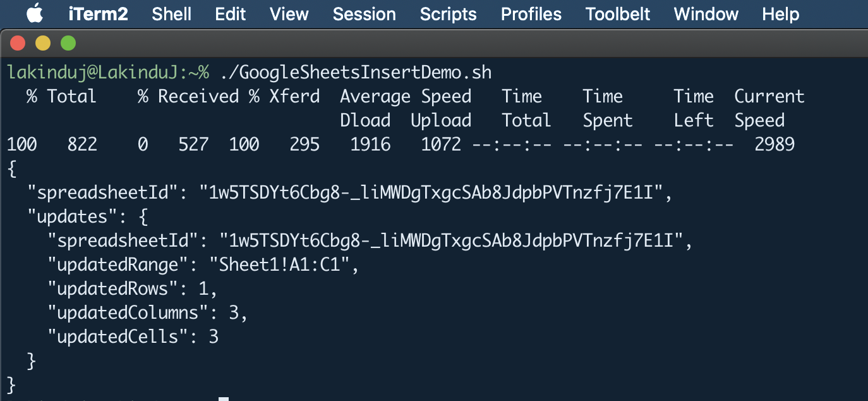Open the Shell menu
This screenshot has width=868, height=401.
tap(171, 14)
